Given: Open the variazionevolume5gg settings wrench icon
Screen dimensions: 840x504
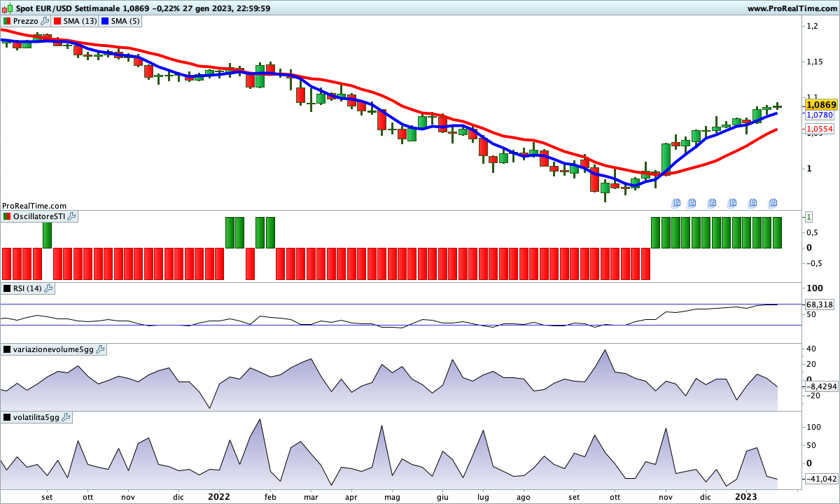Looking at the screenshot, I should coord(100,349).
